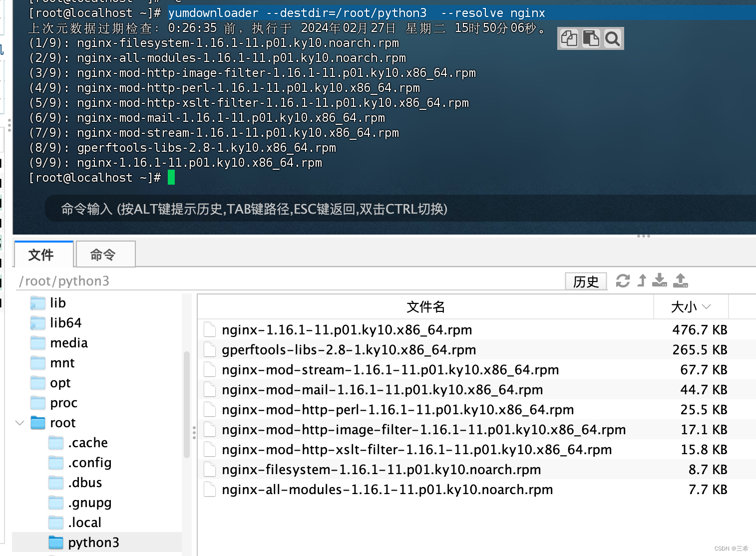Click the copy icon in the terminal toolbar
This screenshot has height=556, width=756.
coord(569,38)
